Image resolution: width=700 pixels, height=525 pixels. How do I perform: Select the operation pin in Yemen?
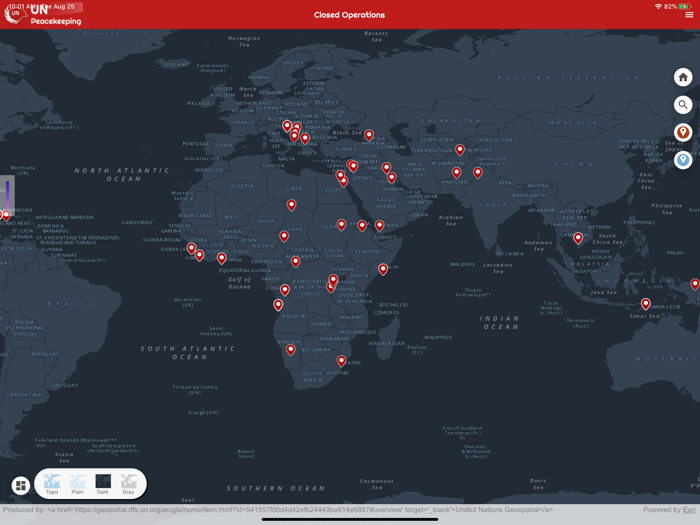pos(379,225)
